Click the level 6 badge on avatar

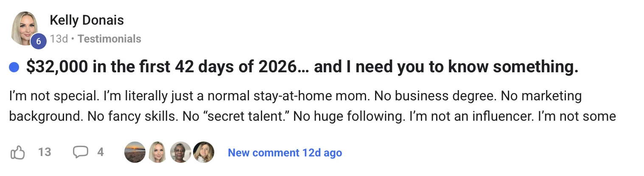pos(39,41)
